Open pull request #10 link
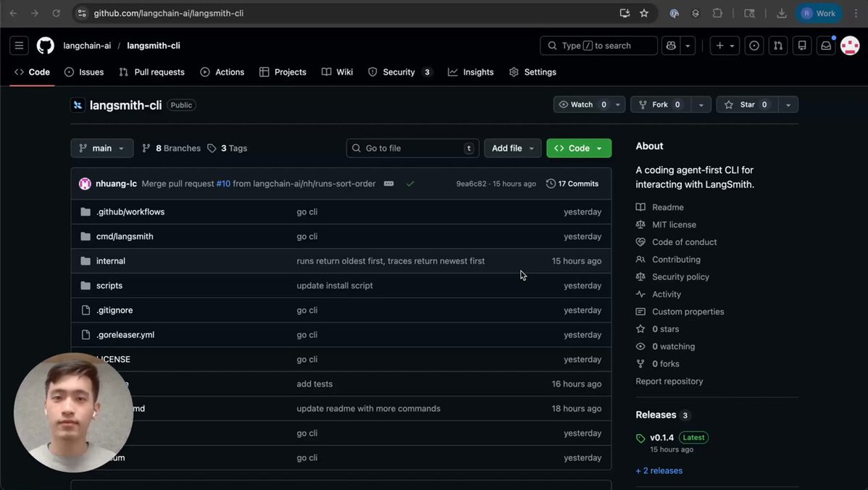The height and width of the screenshot is (490, 868). tap(223, 184)
